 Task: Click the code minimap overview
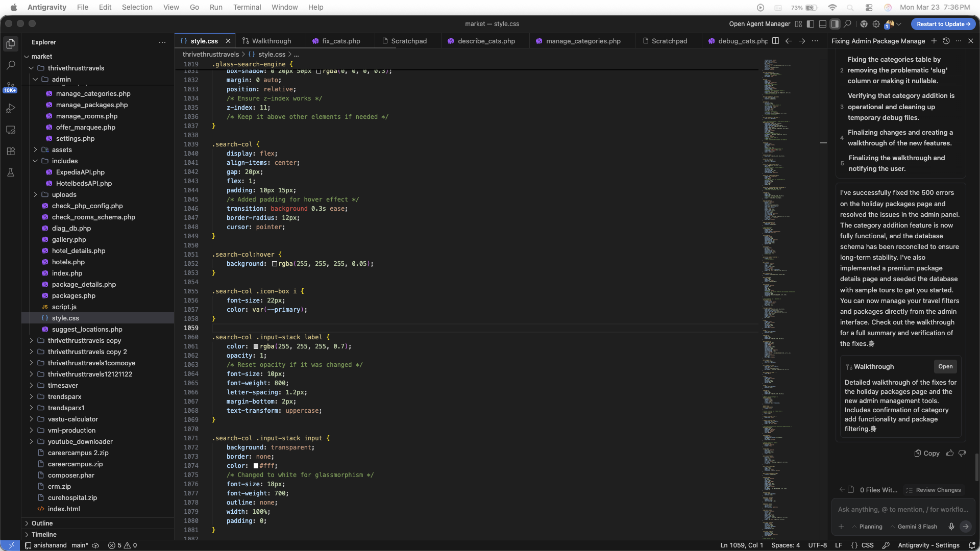click(x=790, y=299)
